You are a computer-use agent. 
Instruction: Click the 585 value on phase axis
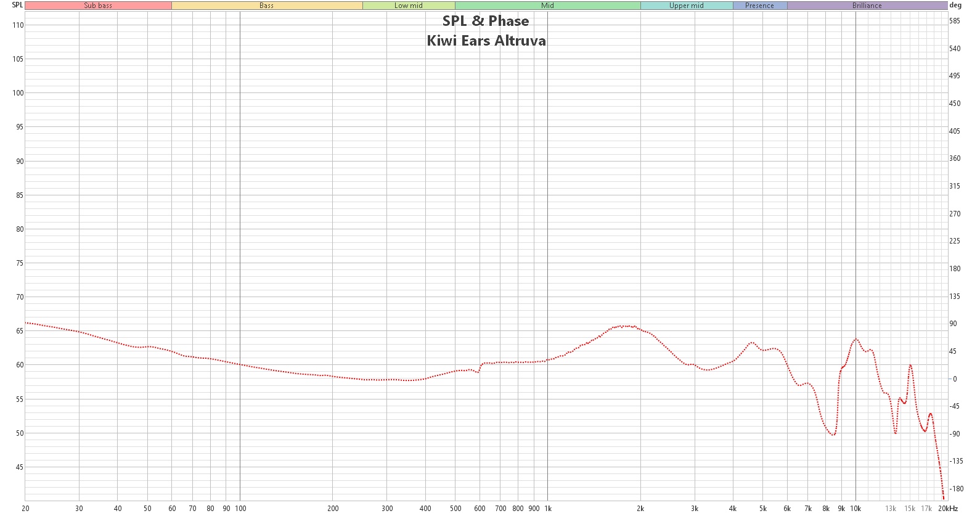click(x=955, y=21)
